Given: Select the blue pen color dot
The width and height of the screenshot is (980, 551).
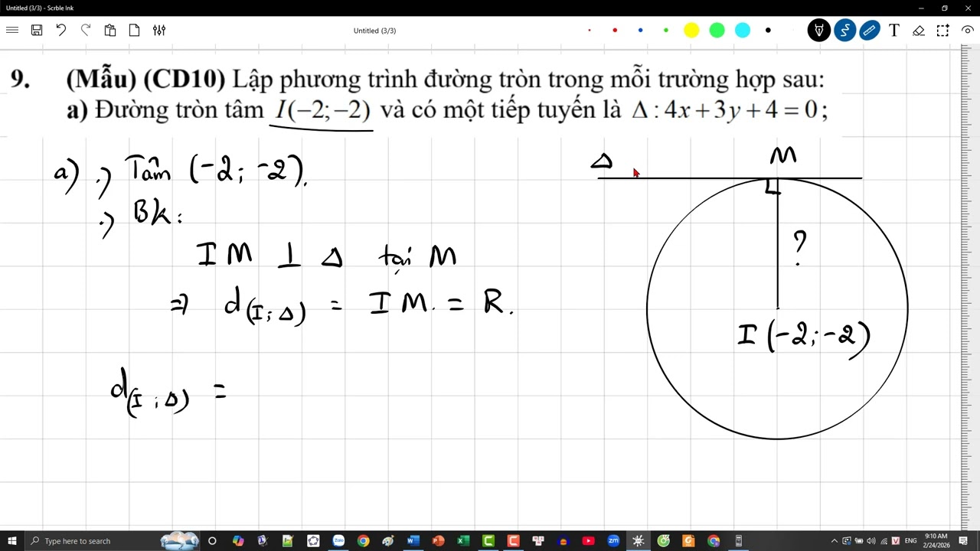Looking at the screenshot, I should (640, 31).
